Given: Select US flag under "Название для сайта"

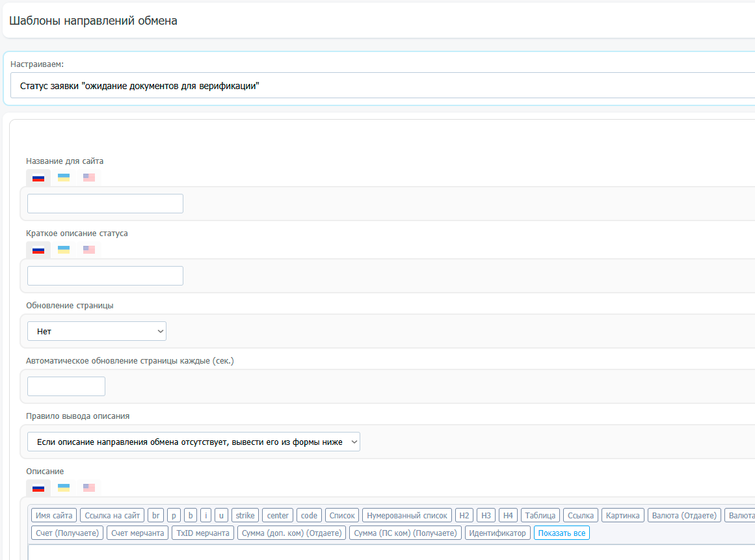Looking at the screenshot, I should [x=89, y=178].
